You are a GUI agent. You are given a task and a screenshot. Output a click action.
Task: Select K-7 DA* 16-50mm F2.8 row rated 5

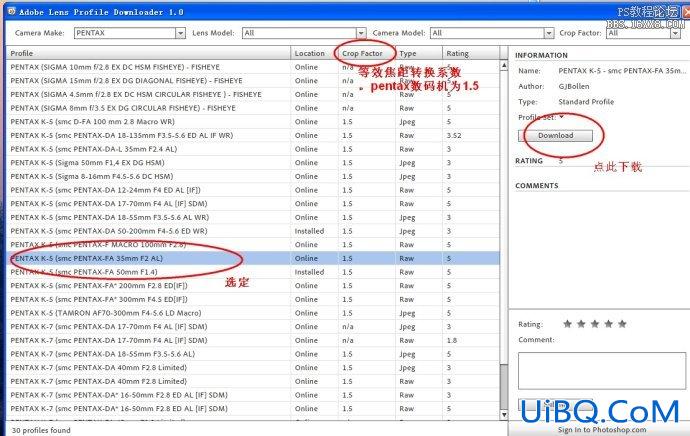pos(253,408)
